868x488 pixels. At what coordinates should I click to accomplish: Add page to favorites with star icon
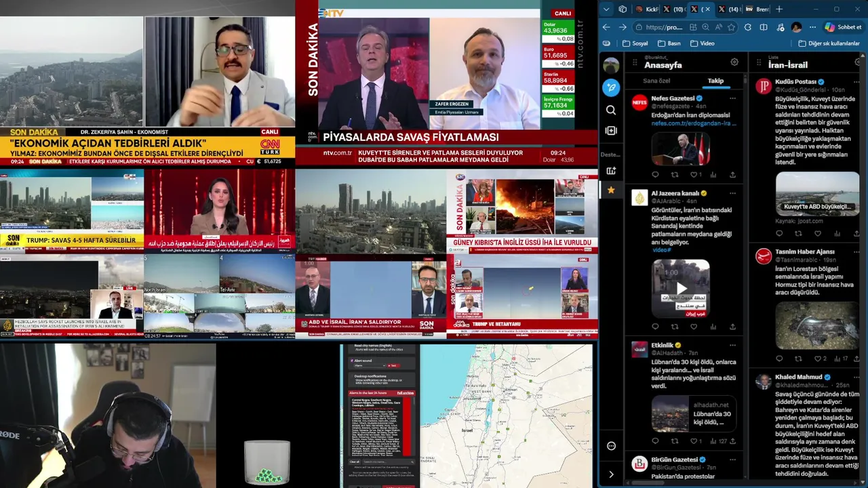[732, 27]
